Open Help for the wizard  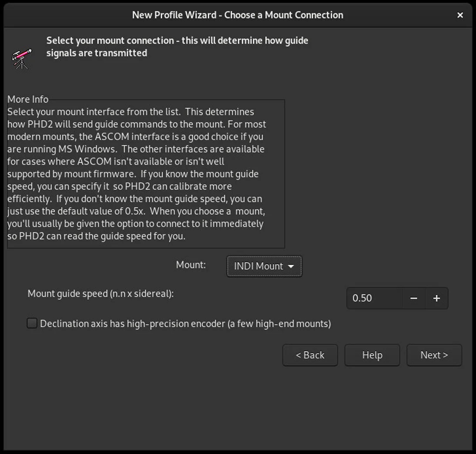(372, 355)
